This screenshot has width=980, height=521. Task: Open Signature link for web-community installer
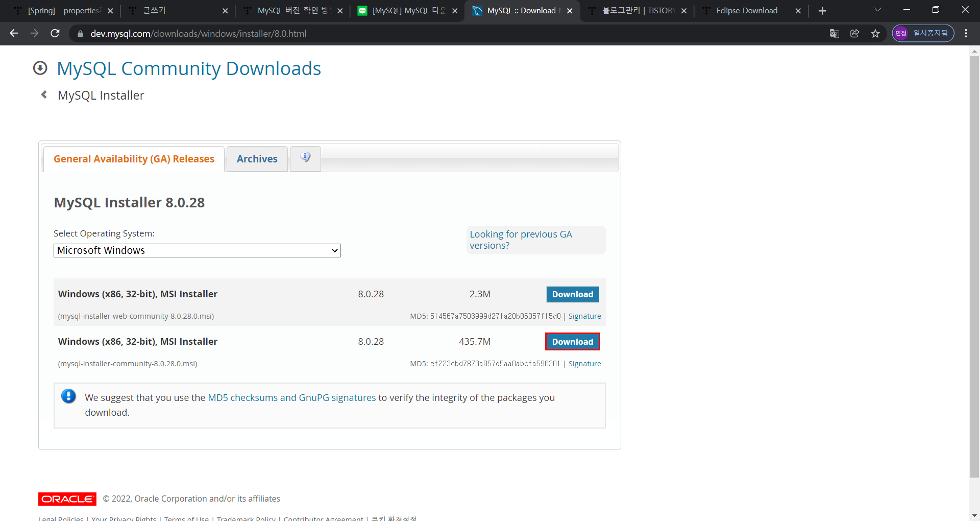pos(584,316)
